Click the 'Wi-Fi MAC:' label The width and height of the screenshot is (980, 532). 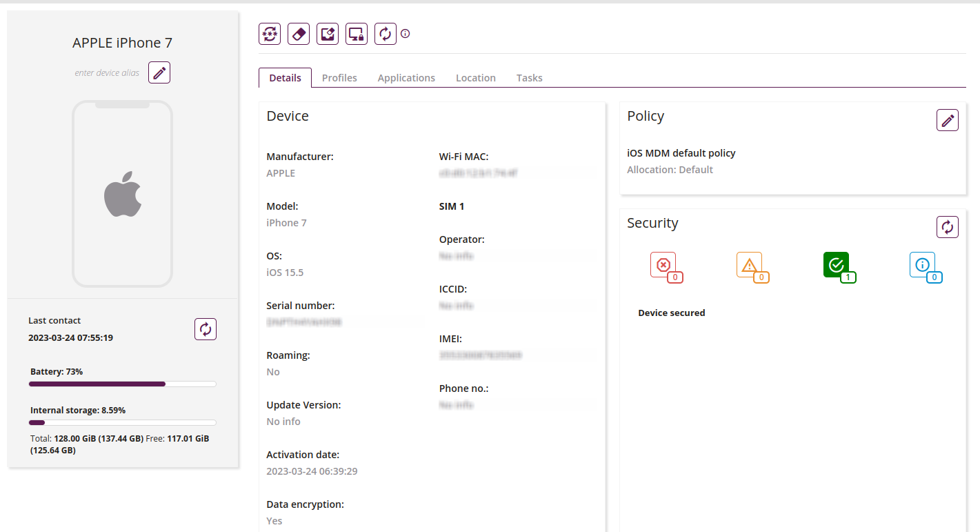click(463, 157)
